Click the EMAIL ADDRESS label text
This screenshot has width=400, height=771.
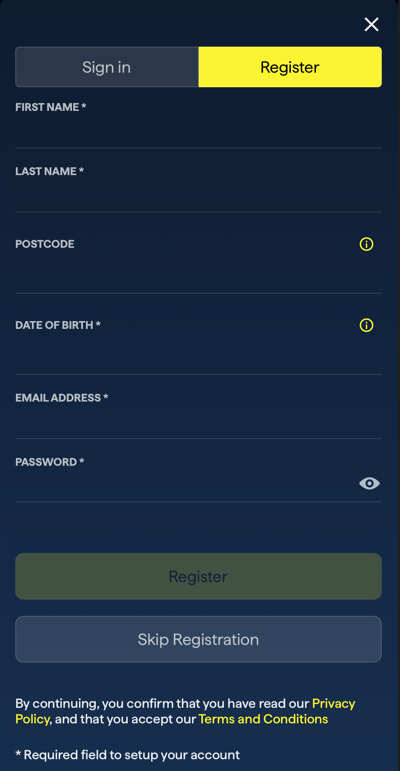click(x=62, y=398)
